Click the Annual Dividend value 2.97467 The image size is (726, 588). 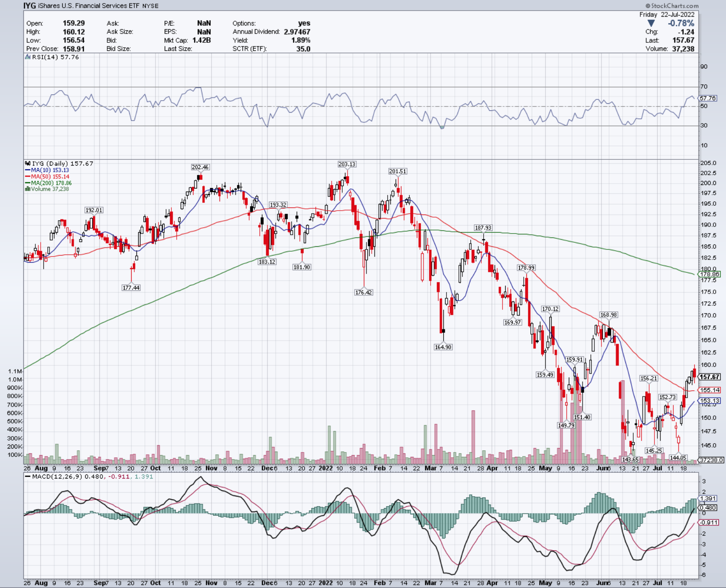(297, 32)
